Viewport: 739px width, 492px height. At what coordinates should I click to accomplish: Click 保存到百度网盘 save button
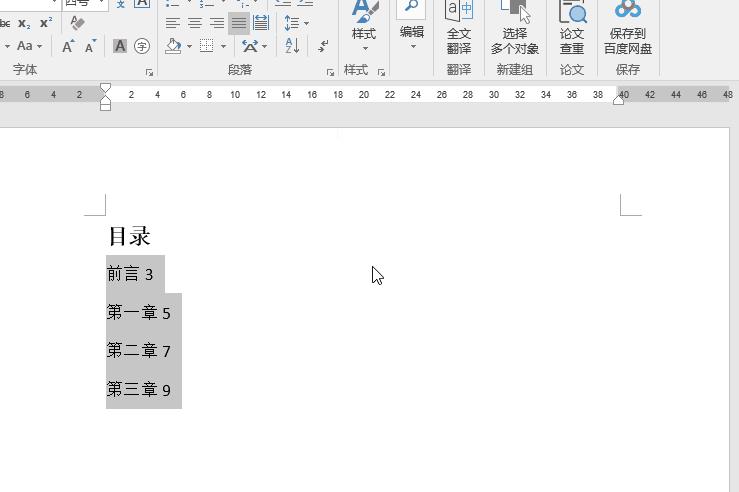628,27
